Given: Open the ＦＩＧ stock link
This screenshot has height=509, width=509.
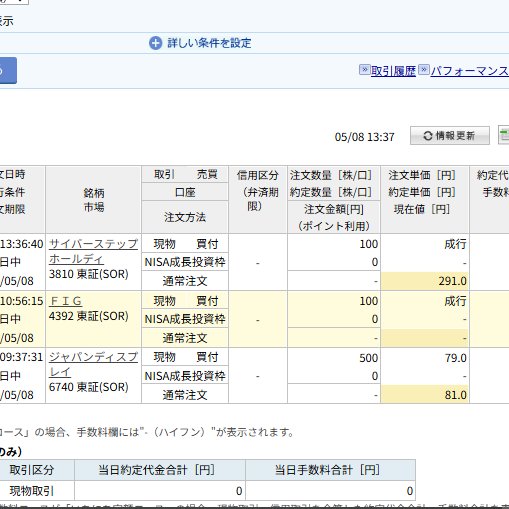Looking at the screenshot, I should (65, 301).
